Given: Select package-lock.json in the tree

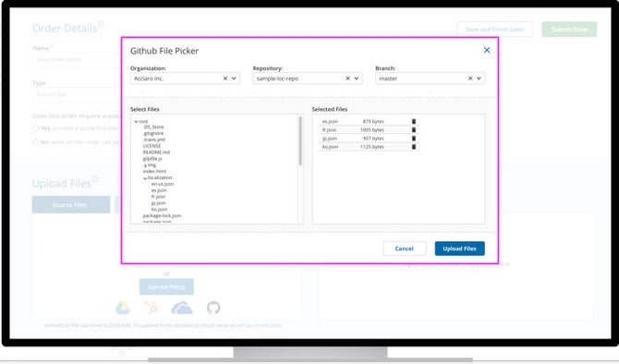Looking at the screenshot, I should coord(162,216).
